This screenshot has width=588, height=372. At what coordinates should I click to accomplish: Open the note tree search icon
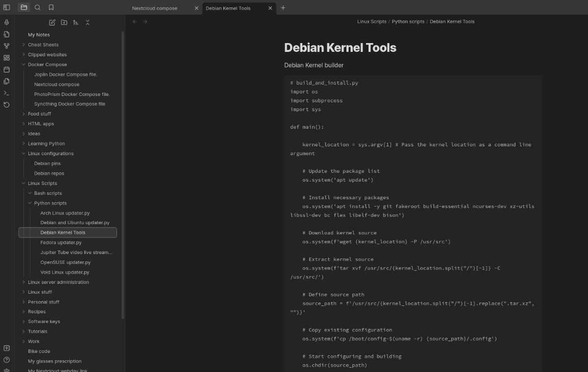38,7
